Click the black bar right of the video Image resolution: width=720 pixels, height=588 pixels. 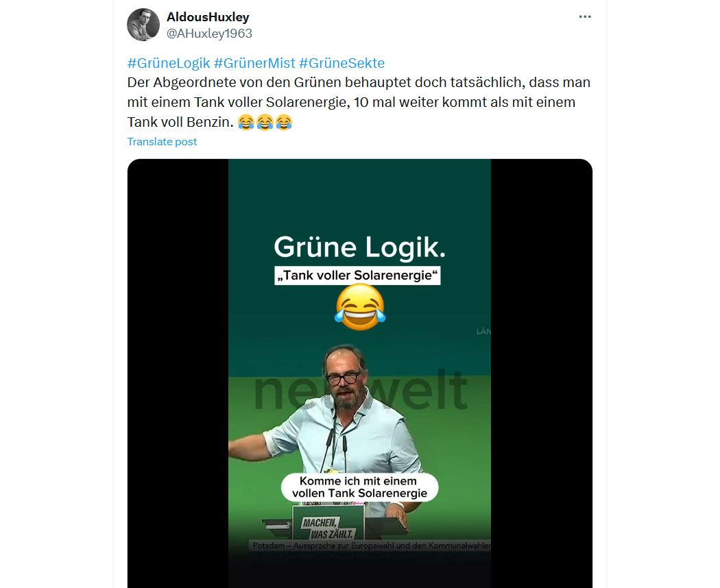pyautogui.click(x=542, y=373)
